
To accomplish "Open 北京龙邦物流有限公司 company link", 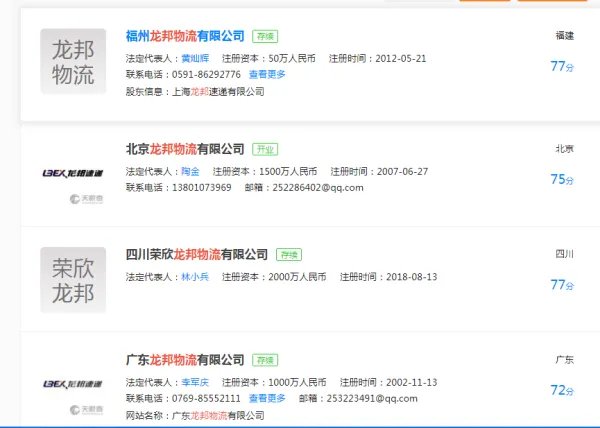I will pos(185,149).
